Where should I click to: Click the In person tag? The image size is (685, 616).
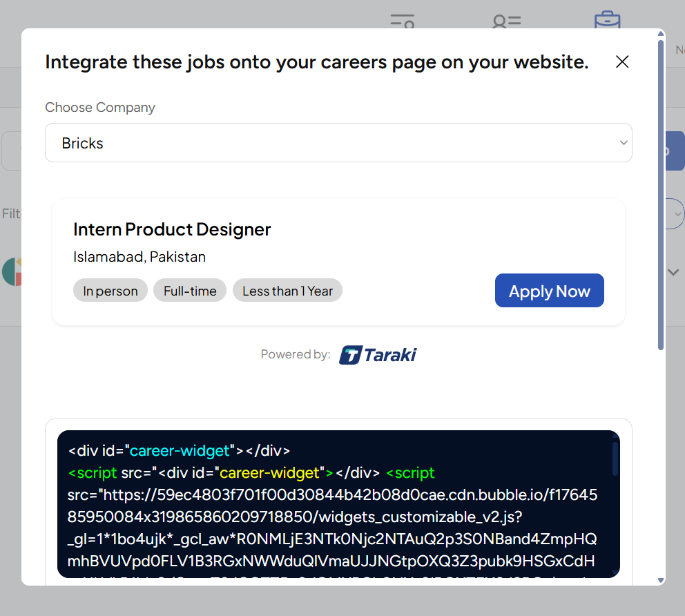110,291
